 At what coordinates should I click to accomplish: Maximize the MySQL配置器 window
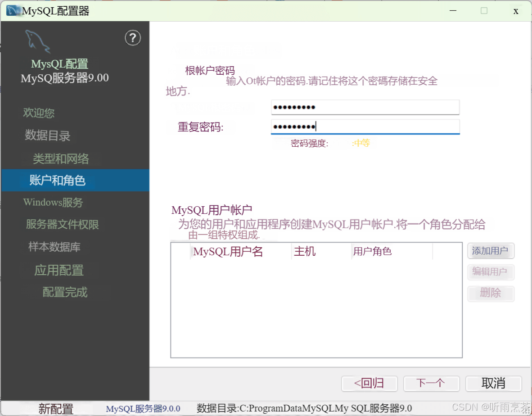tap(484, 11)
